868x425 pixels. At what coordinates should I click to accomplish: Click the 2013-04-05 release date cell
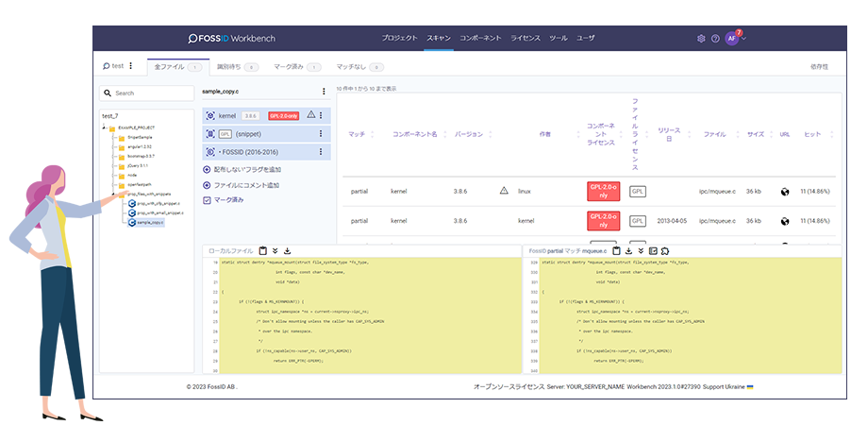tap(671, 221)
